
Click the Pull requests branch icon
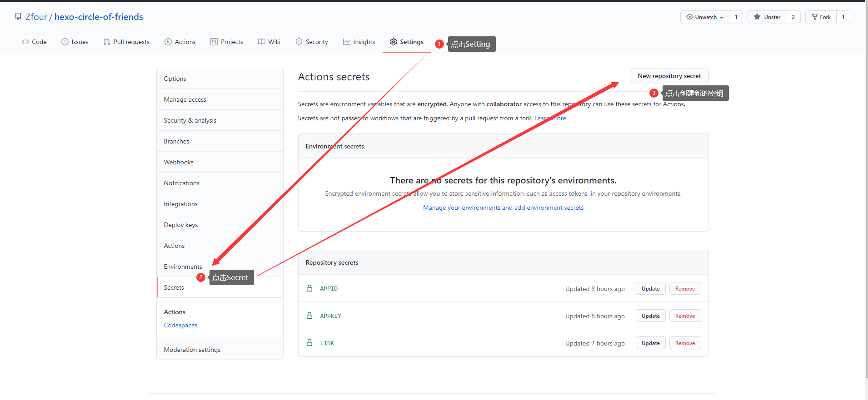click(x=107, y=42)
